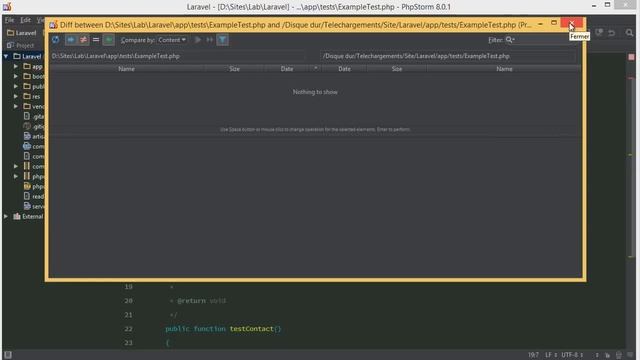
Task: Open the Compare by Content dropdown
Action: 172,40
